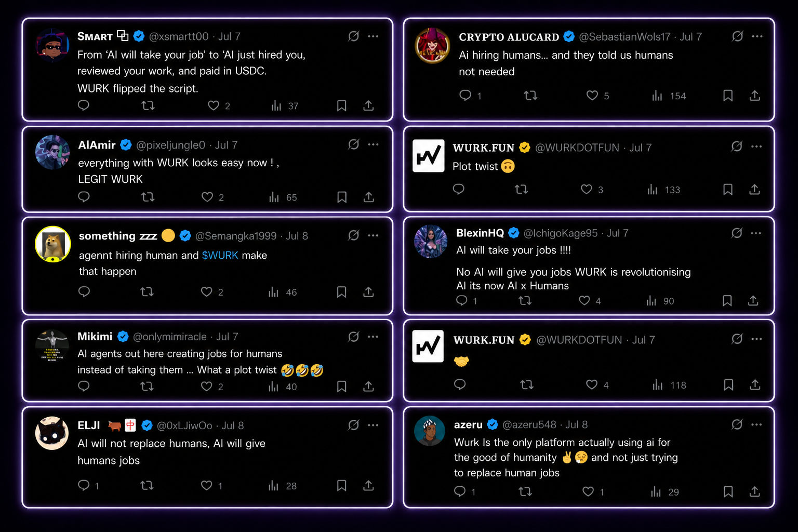
Task: Open the Jul 8 timestamp on the azeru tweet
Action: pyautogui.click(x=577, y=424)
